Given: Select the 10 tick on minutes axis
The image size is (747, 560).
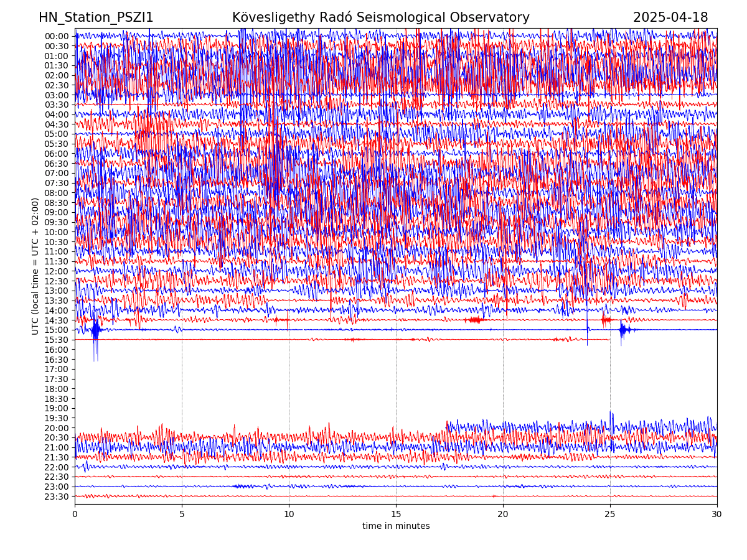Looking at the screenshot, I should click(x=289, y=515).
